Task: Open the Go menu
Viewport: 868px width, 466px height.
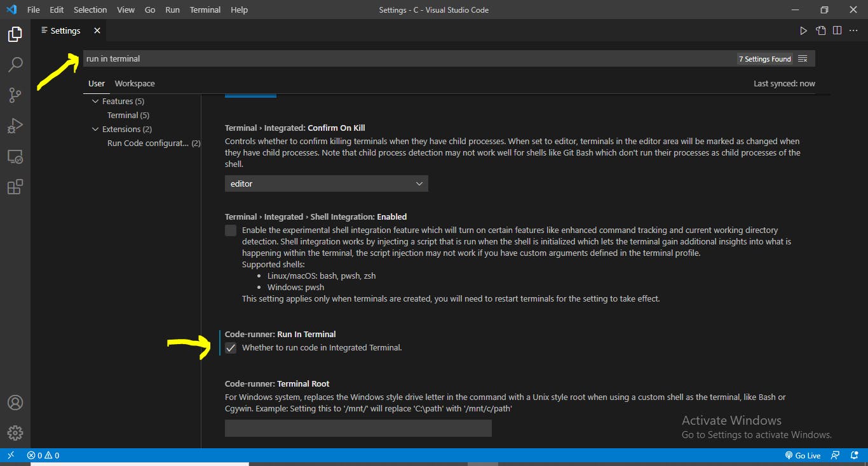Action: click(150, 10)
